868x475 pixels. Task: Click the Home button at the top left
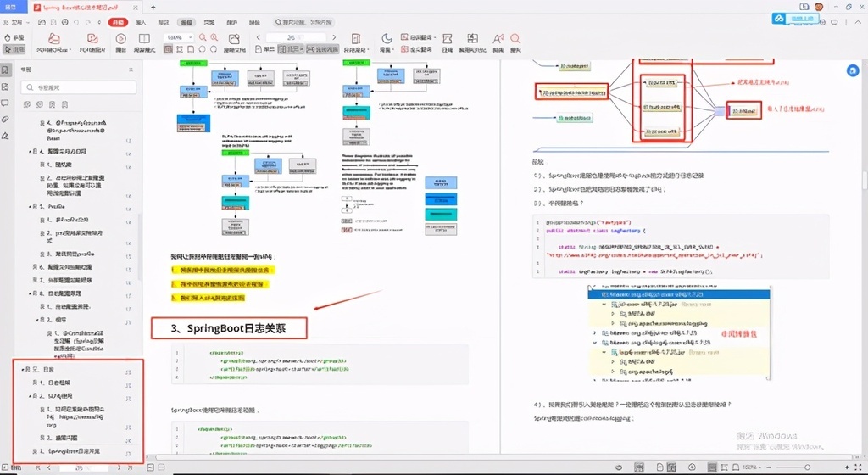pyautogui.click(x=12, y=7)
